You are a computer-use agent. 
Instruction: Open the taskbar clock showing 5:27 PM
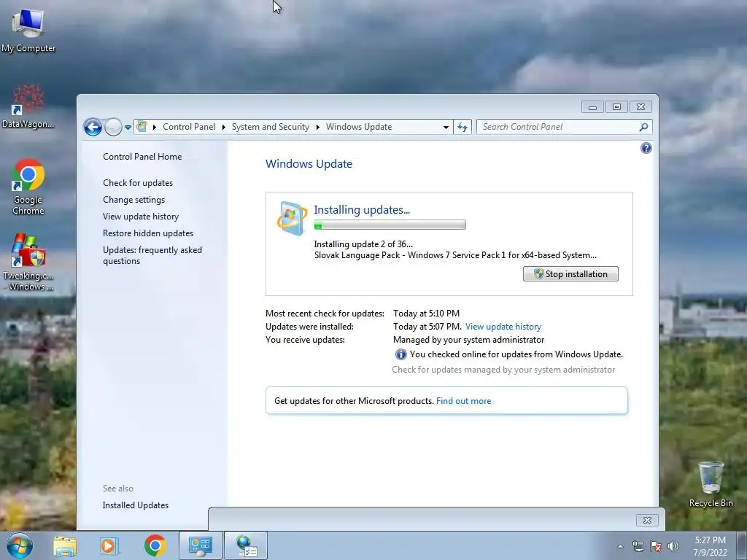coord(710,546)
